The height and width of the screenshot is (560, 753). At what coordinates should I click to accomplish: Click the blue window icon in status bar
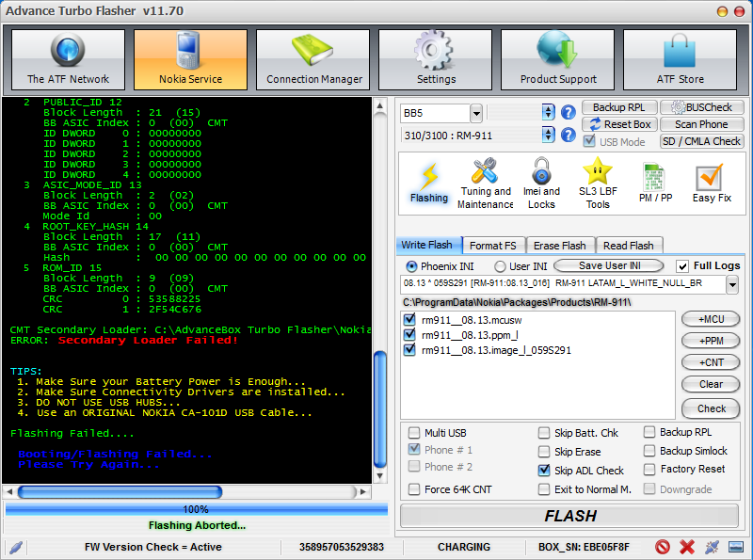click(736, 547)
